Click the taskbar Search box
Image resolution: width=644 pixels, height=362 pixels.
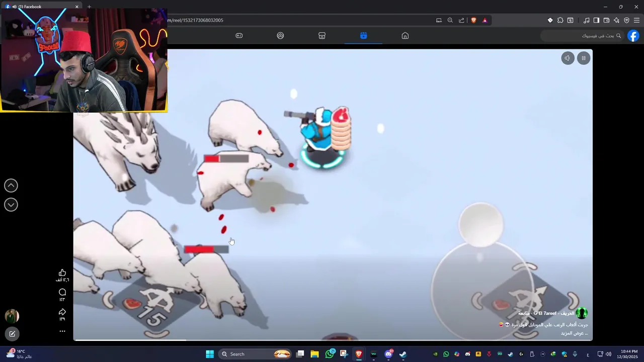256,354
